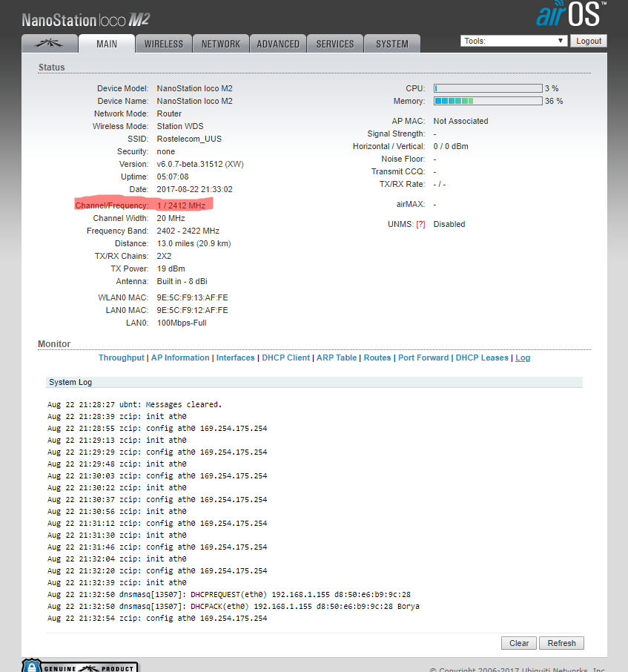628x672 pixels.
Task: Click the NanoStation loco M2 header logo
Action: (86, 20)
